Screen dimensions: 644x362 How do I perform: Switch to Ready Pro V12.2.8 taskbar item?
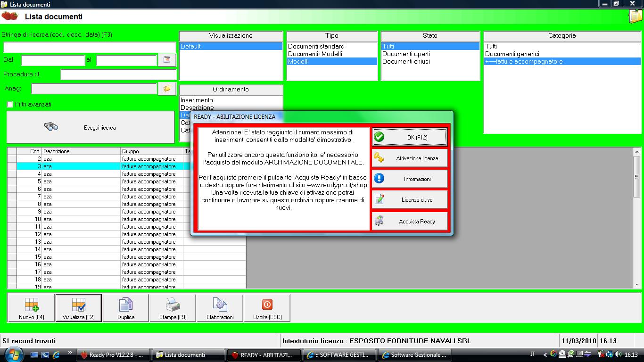coord(114,355)
